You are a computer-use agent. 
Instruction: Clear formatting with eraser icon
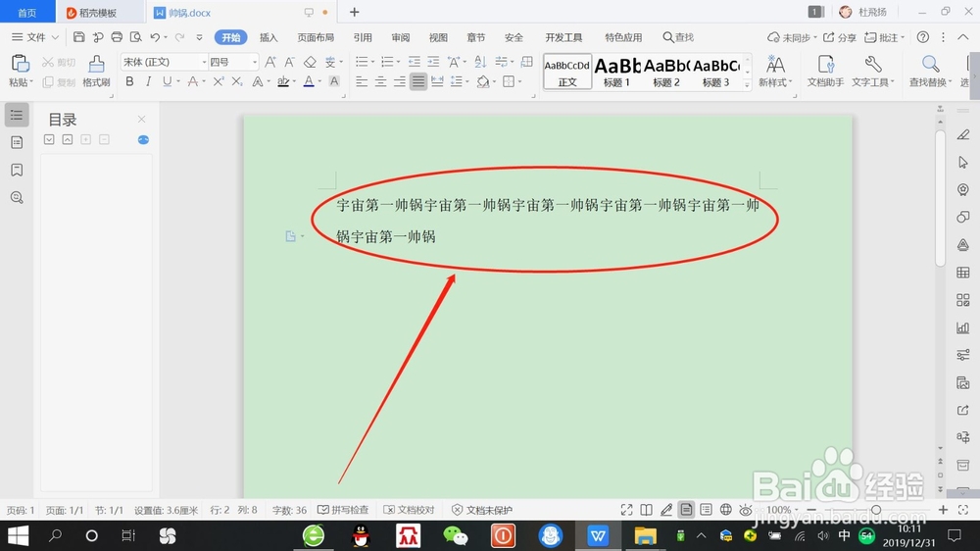[x=310, y=62]
